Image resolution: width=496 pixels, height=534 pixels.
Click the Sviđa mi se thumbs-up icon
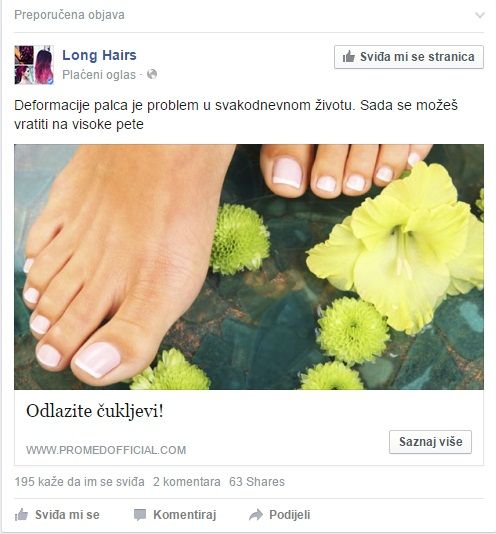pyautogui.click(x=21, y=514)
